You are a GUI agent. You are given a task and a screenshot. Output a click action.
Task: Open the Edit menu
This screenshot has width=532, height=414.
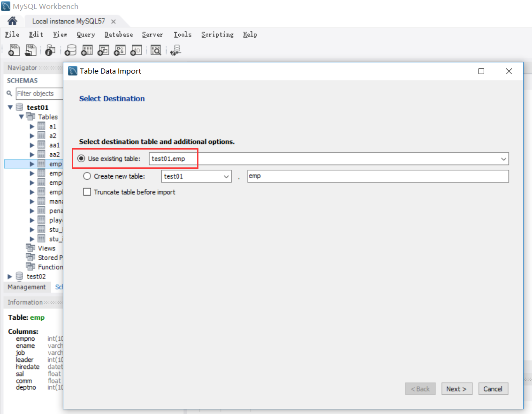tap(36, 34)
